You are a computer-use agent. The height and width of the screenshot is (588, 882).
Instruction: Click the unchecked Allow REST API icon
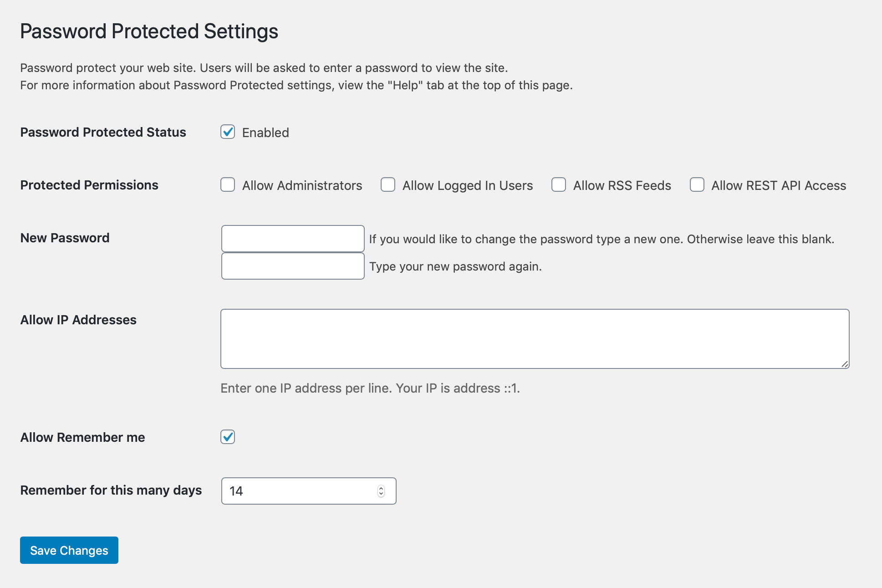click(x=697, y=184)
